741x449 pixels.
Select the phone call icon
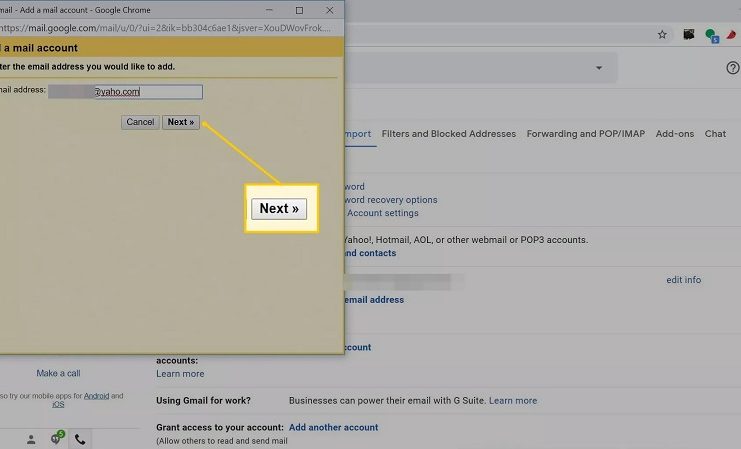81,439
